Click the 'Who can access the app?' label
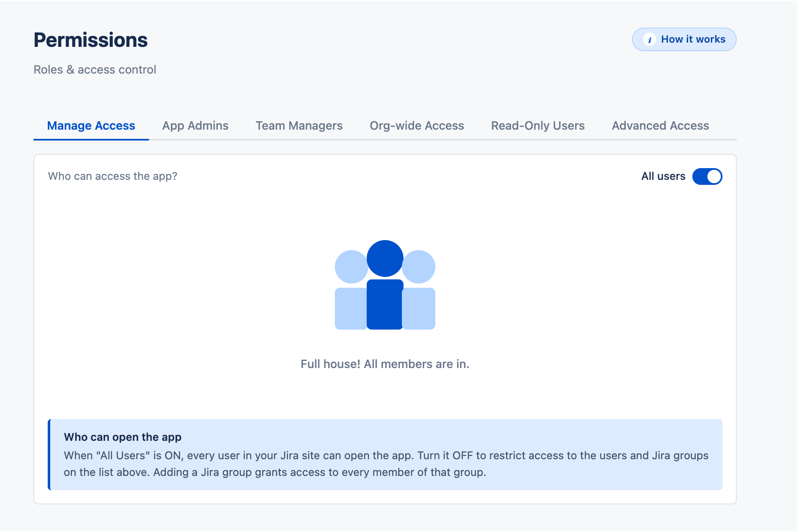The image size is (797, 532). pyautogui.click(x=113, y=176)
